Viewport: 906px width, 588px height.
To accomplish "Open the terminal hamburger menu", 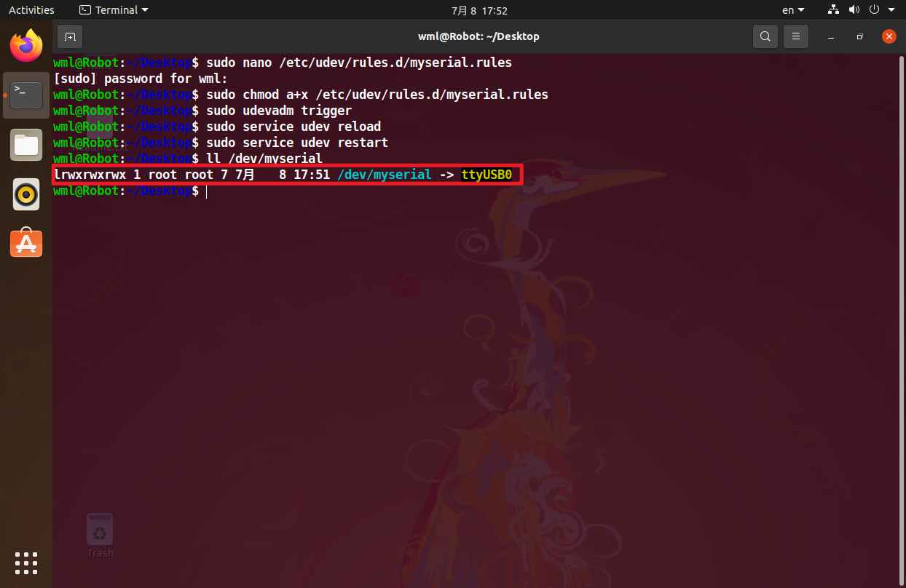I will [x=796, y=36].
